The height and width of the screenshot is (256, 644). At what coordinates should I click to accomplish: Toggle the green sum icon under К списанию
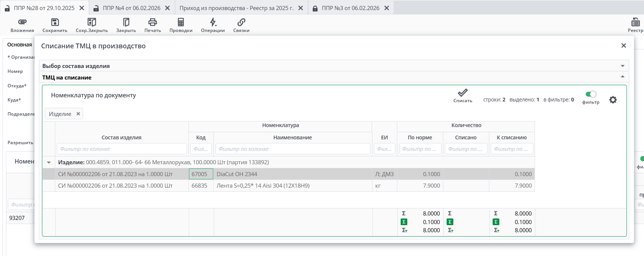(496, 222)
